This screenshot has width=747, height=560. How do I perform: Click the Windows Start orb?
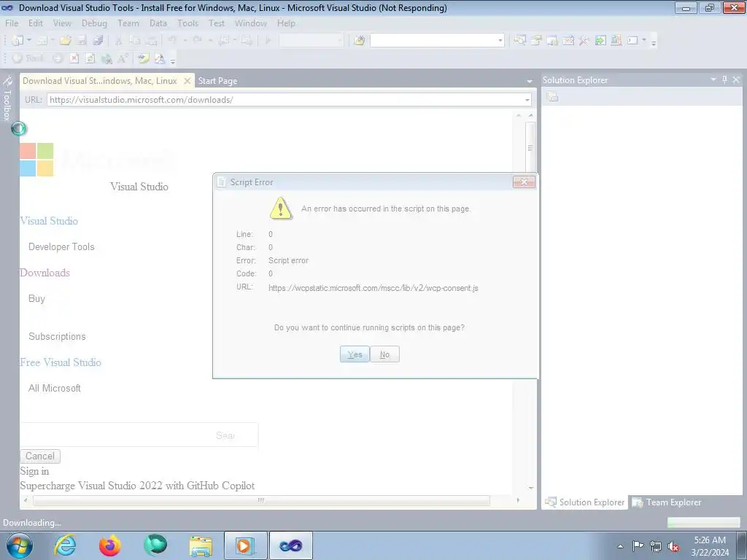pyautogui.click(x=20, y=545)
